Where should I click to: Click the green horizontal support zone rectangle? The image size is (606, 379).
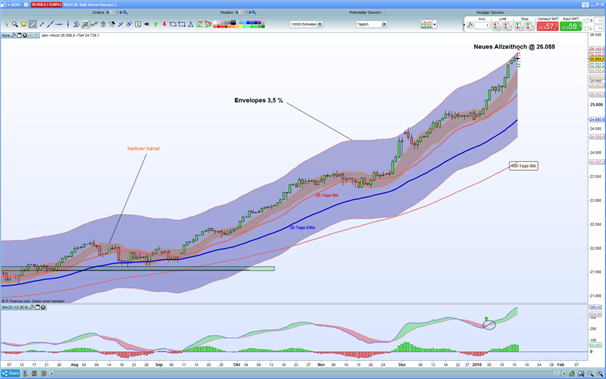(x=138, y=268)
